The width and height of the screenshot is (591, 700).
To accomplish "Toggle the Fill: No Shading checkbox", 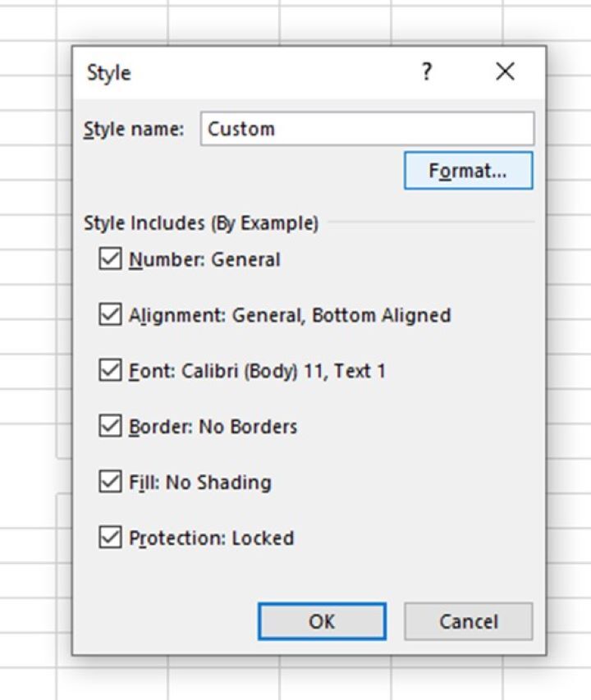I will coord(109,483).
